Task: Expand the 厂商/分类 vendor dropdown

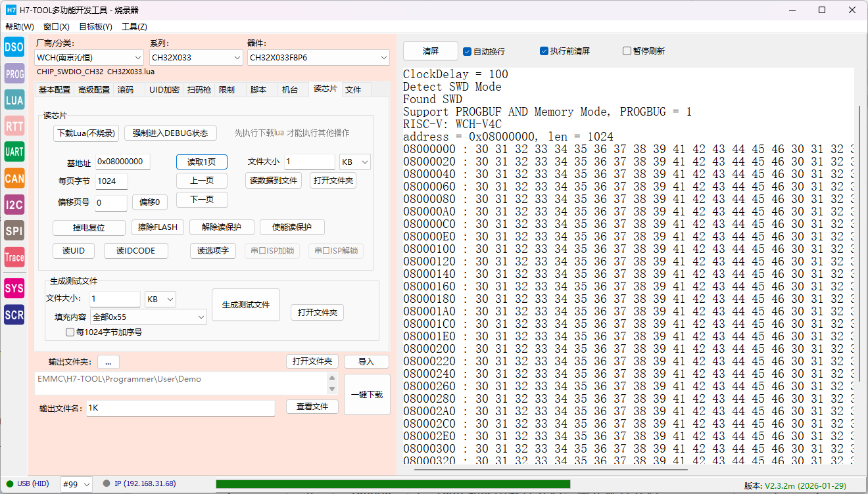Action: (x=89, y=58)
